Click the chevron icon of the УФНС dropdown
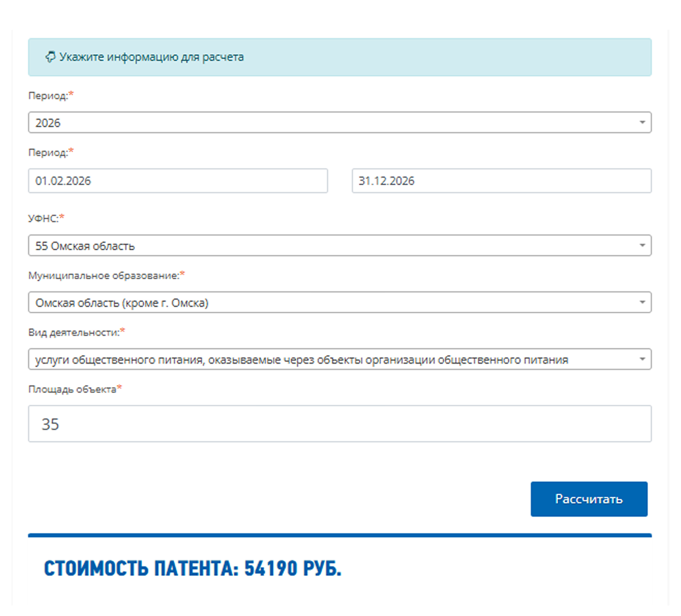 (643, 245)
